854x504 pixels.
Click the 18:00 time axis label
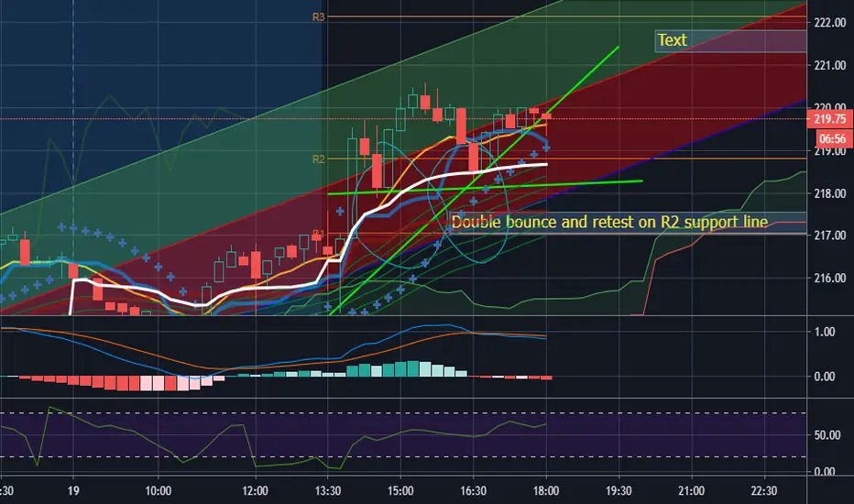pyautogui.click(x=546, y=491)
